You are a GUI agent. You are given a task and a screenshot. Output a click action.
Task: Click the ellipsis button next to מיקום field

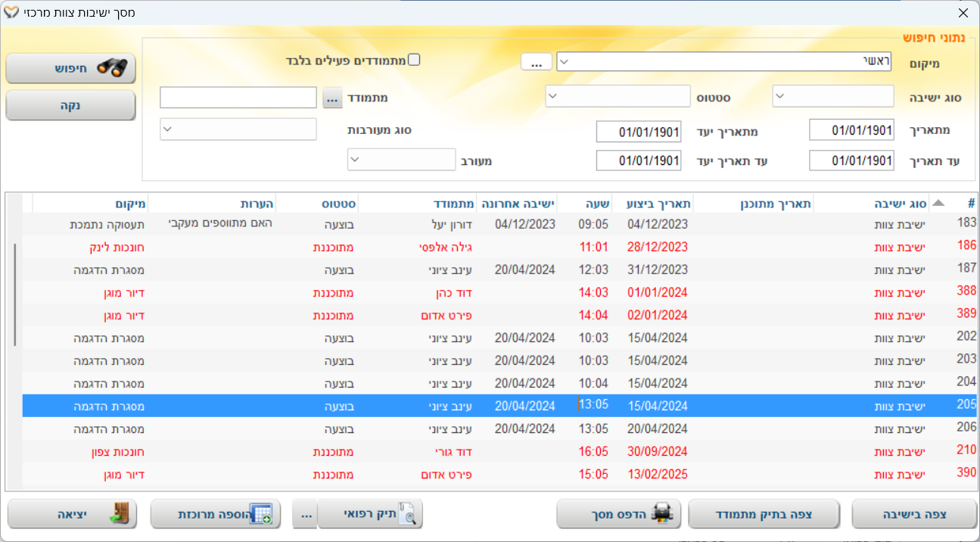536,62
